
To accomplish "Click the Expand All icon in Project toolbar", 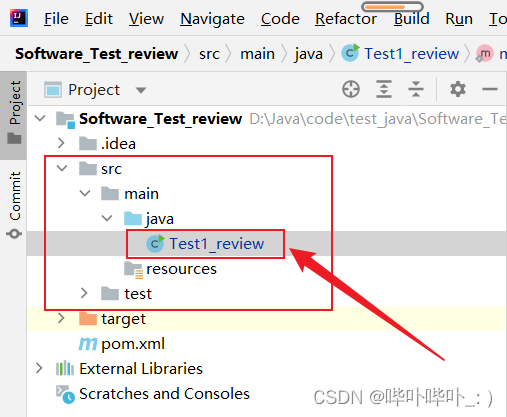I will [x=384, y=89].
